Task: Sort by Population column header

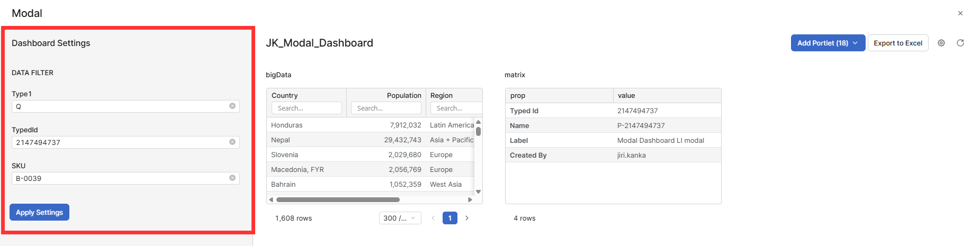Action: 403,95
